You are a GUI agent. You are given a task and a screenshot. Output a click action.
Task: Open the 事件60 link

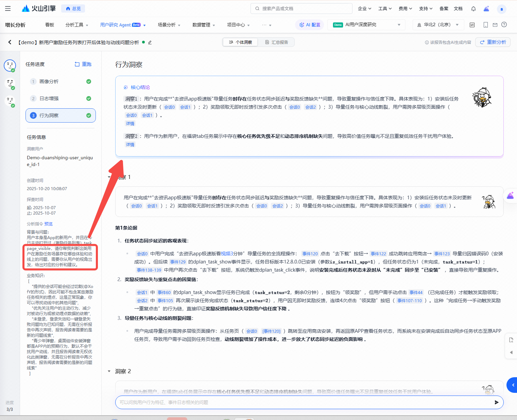[164, 292]
